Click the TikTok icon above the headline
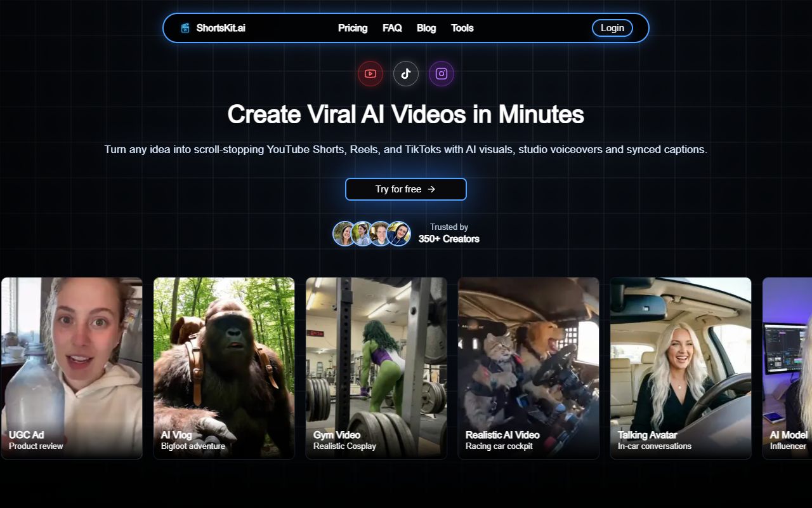The height and width of the screenshot is (508, 812). (x=406, y=73)
